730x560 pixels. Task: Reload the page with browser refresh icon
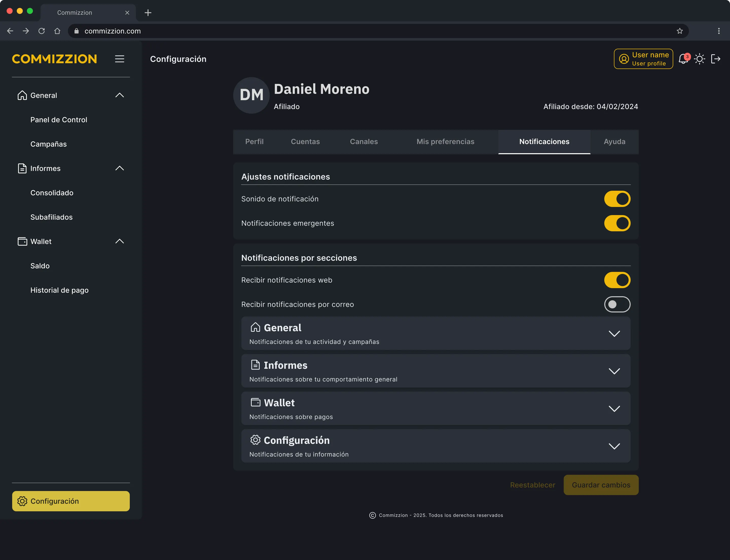[42, 31]
